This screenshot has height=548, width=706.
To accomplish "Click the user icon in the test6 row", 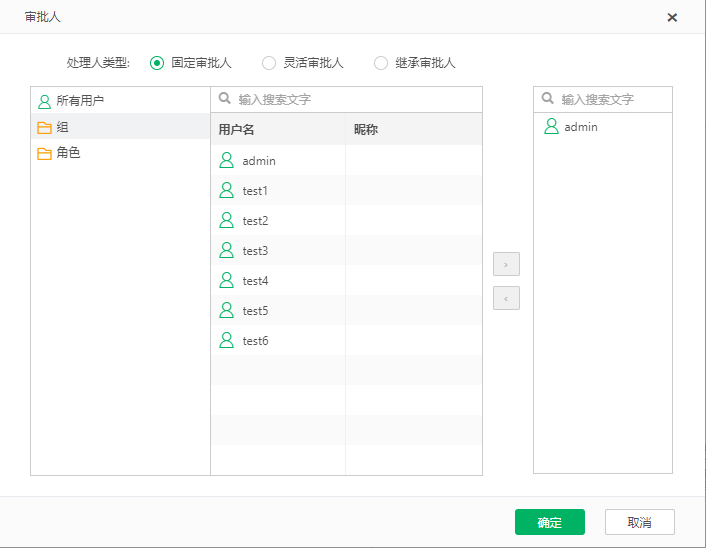I will coord(226,340).
